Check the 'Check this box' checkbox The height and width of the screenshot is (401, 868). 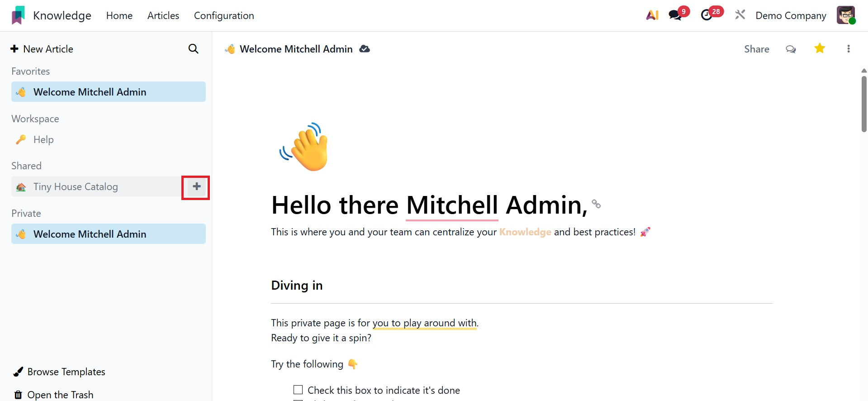(298, 390)
